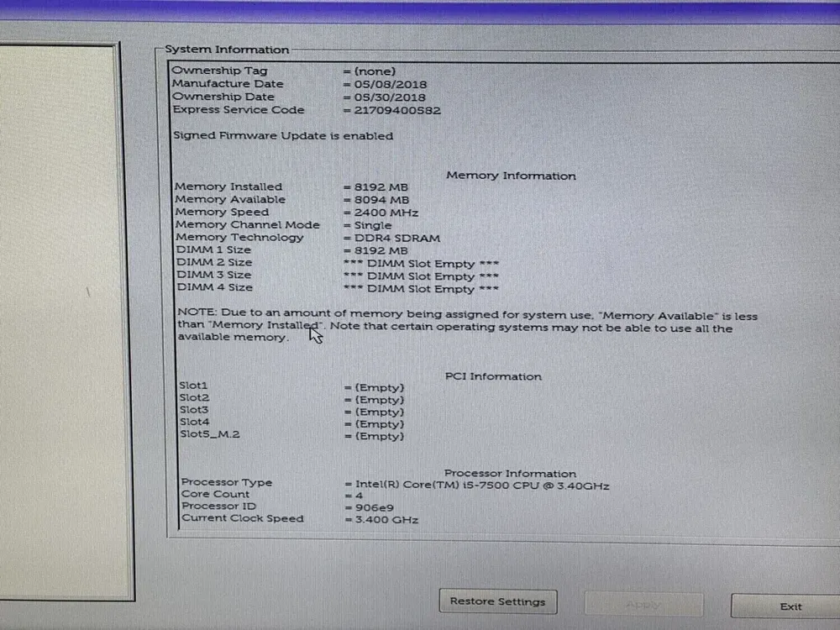Image resolution: width=840 pixels, height=630 pixels.
Task: Select the Memory Speed 2400 MHz value
Action: point(381,213)
